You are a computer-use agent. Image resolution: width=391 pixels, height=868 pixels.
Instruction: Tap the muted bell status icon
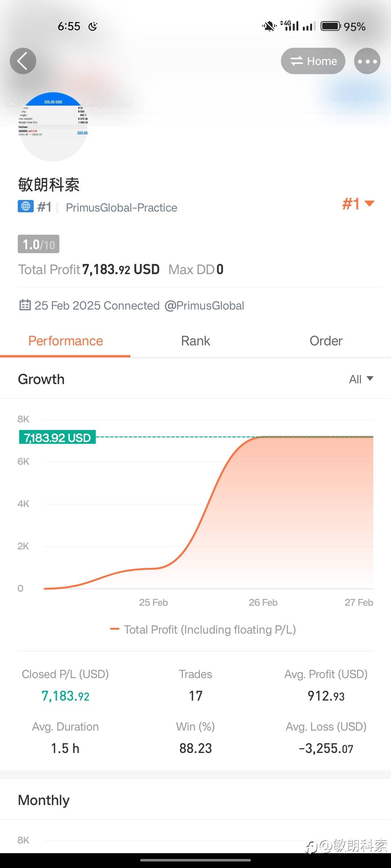[x=269, y=26]
